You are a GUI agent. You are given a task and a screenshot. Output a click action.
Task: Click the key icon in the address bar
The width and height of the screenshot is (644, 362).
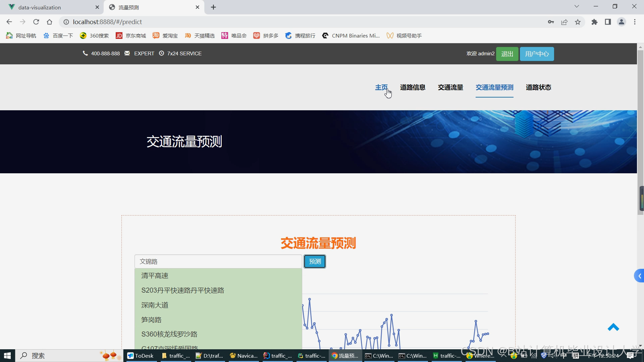coord(551,22)
